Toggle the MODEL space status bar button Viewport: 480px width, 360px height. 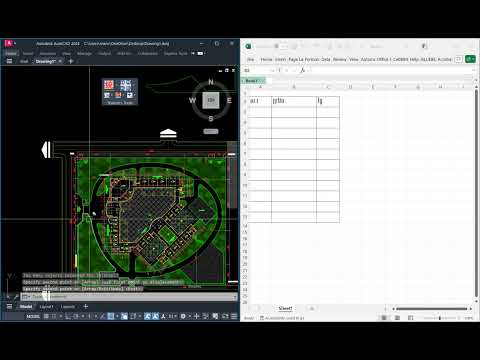point(33,316)
